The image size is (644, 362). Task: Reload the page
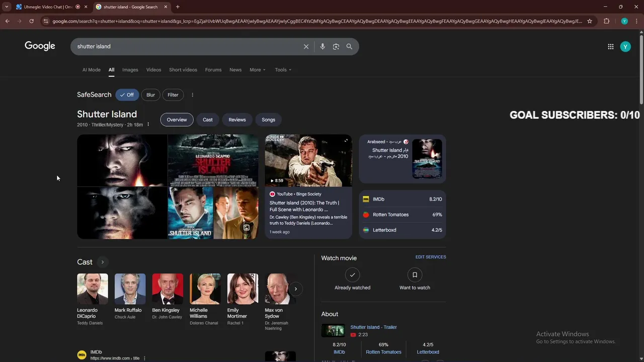coord(31,21)
